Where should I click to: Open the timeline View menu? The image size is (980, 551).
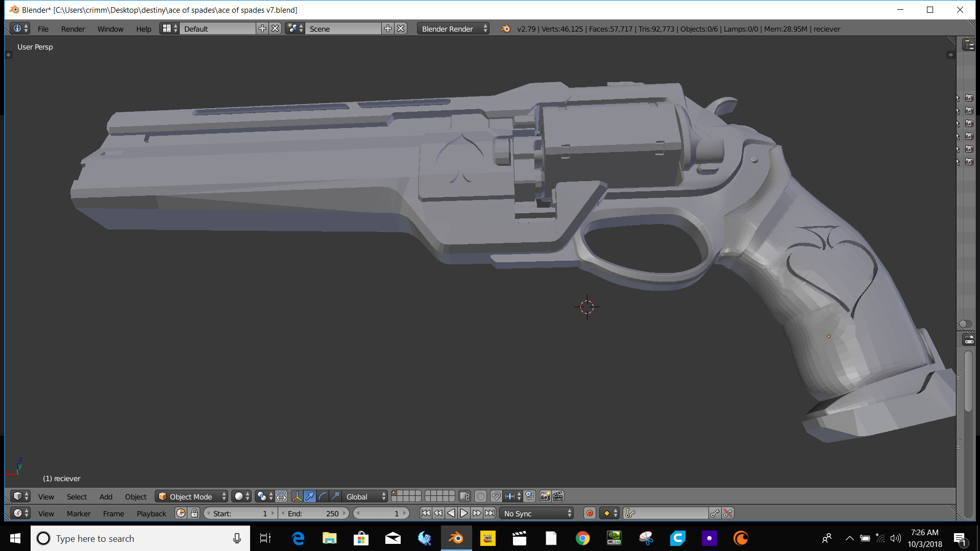pos(46,514)
